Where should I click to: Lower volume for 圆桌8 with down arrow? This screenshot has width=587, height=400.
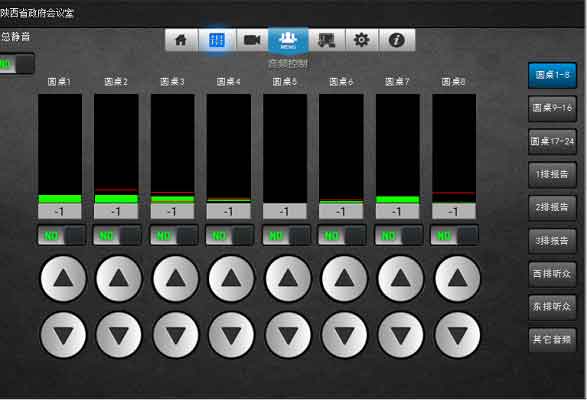point(457,335)
